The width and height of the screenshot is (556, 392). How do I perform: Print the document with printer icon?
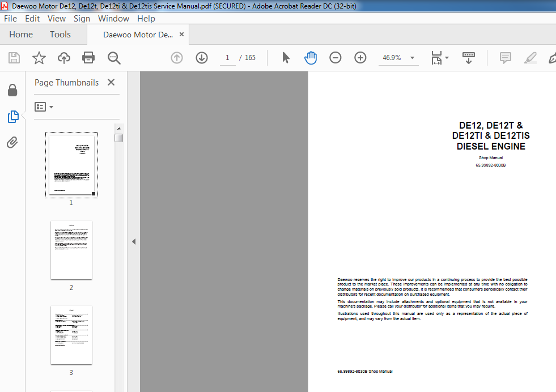(x=88, y=58)
